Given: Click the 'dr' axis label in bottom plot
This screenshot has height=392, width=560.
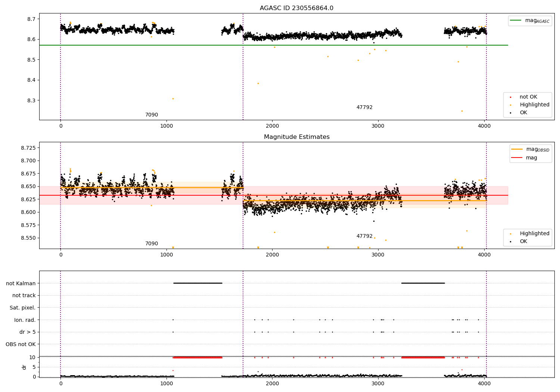Looking at the screenshot, I should pyautogui.click(x=24, y=367).
